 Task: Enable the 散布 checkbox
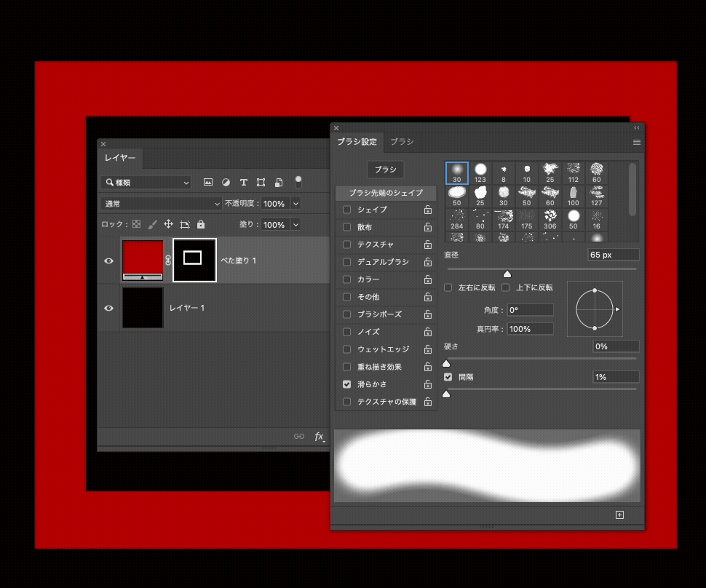pyautogui.click(x=346, y=227)
